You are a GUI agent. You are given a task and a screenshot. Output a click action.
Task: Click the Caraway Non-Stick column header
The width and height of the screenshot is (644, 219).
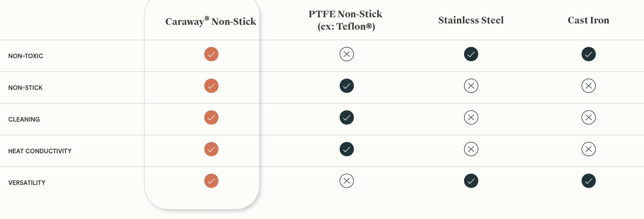(211, 21)
